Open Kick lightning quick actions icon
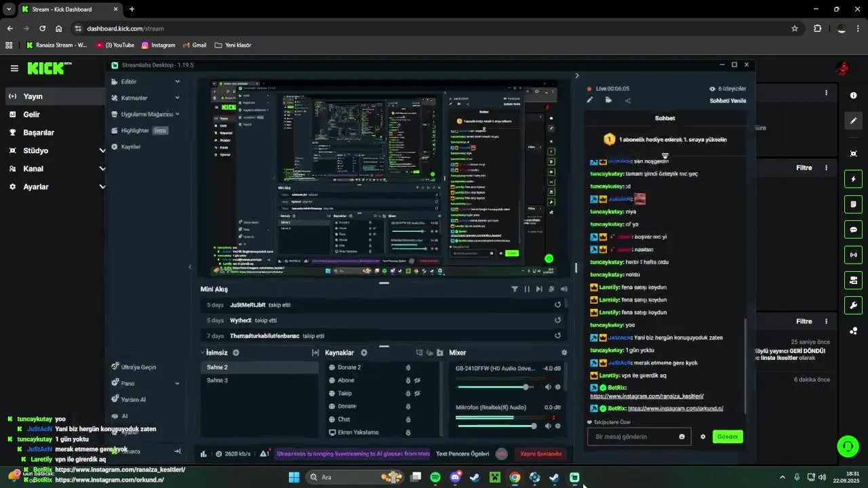This screenshot has height=488, width=868. click(853, 179)
